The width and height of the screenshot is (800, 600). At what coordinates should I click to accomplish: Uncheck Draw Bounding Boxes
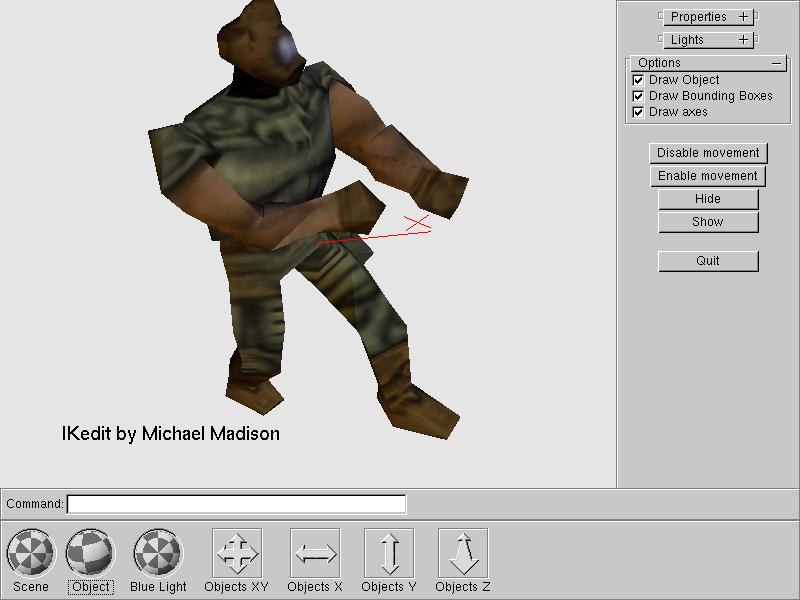638,96
